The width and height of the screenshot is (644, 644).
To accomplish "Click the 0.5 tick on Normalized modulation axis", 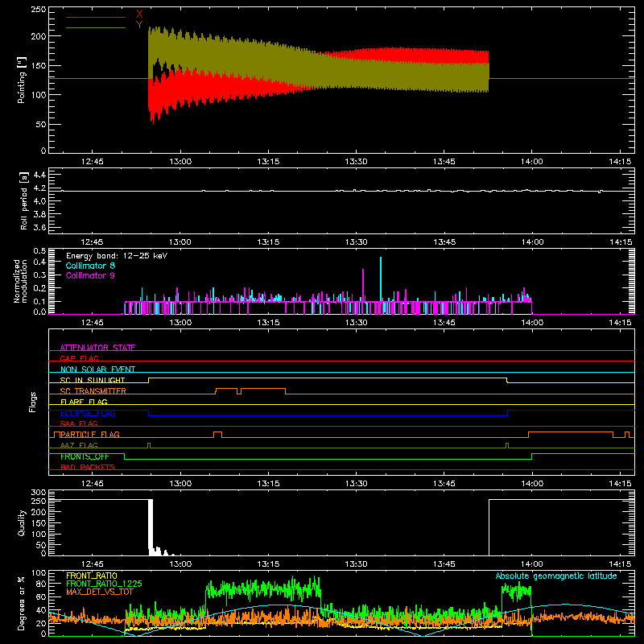I will pyautogui.click(x=39, y=251).
